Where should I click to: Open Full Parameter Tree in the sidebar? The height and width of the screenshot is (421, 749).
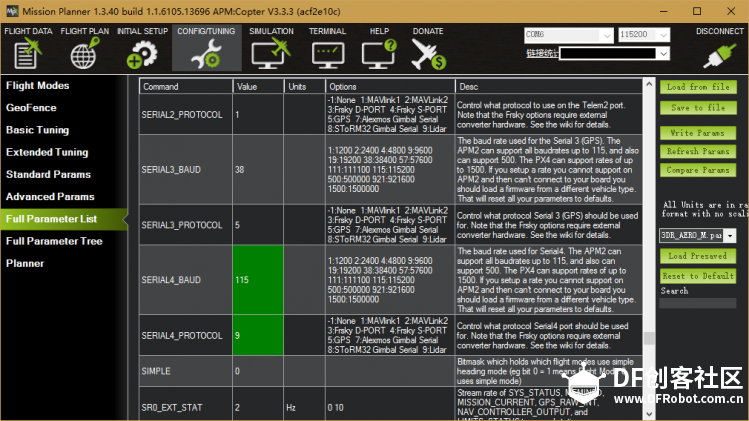(54, 241)
